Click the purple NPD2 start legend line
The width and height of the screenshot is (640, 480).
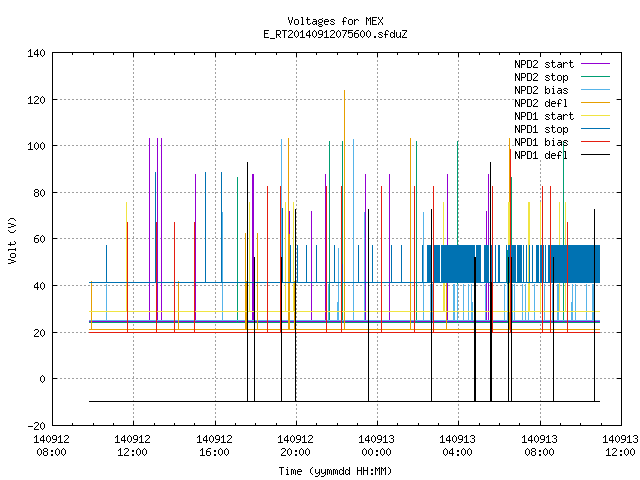point(596,64)
